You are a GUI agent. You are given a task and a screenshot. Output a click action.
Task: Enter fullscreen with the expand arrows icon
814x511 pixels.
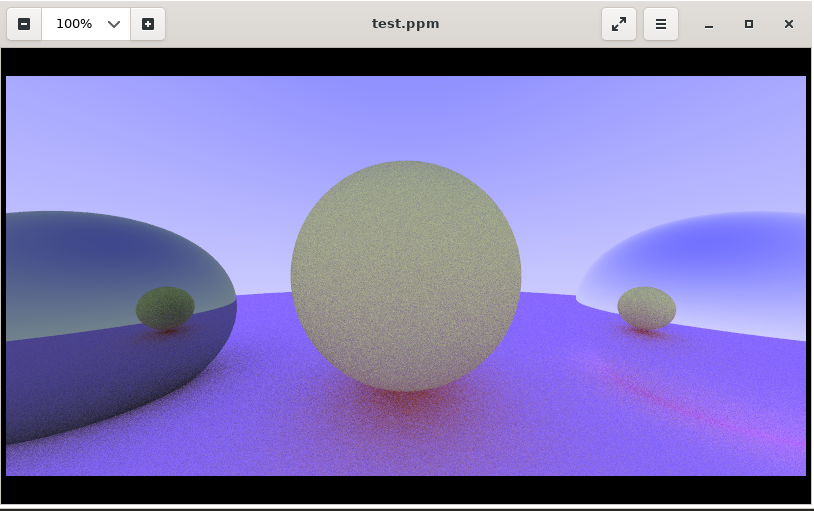[x=618, y=24]
